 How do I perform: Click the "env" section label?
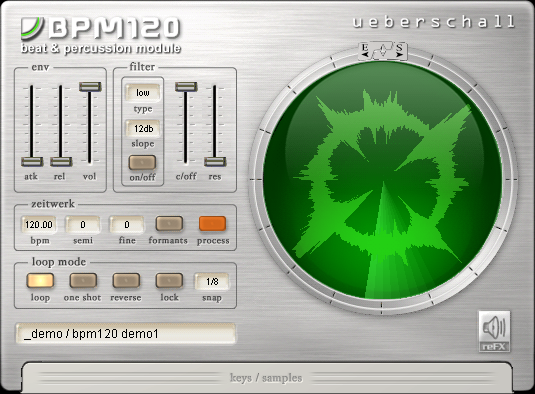pos(40,67)
